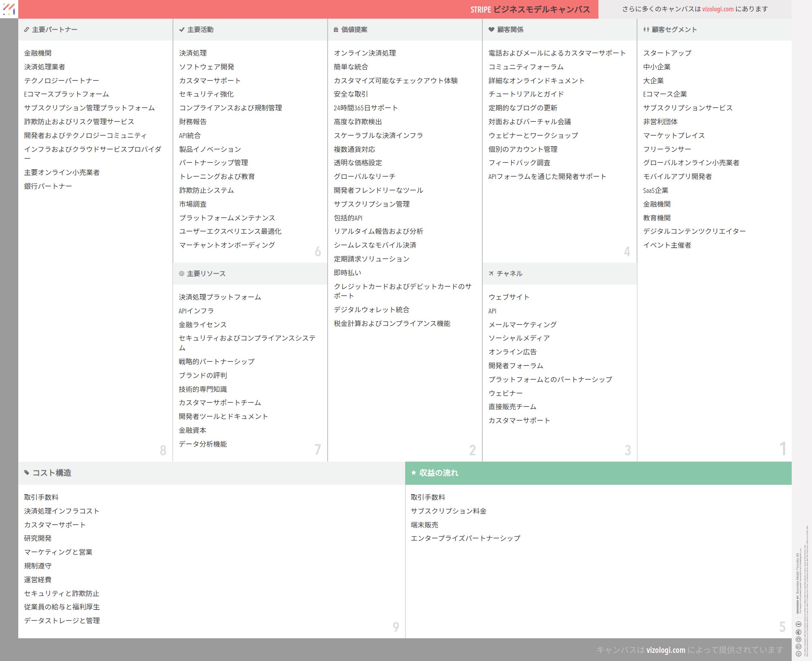
Task: Click the ウェブサイト channel item
Action: (x=509, y=297)
